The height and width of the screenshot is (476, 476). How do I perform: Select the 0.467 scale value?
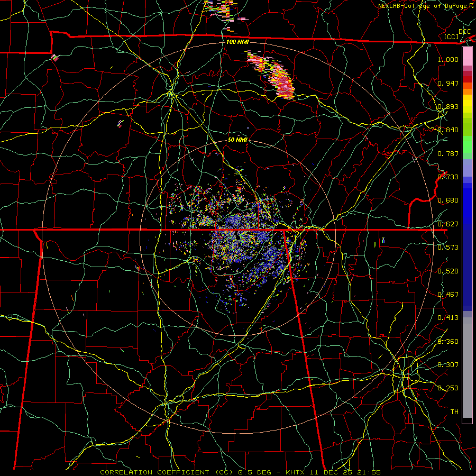(448, 295)
